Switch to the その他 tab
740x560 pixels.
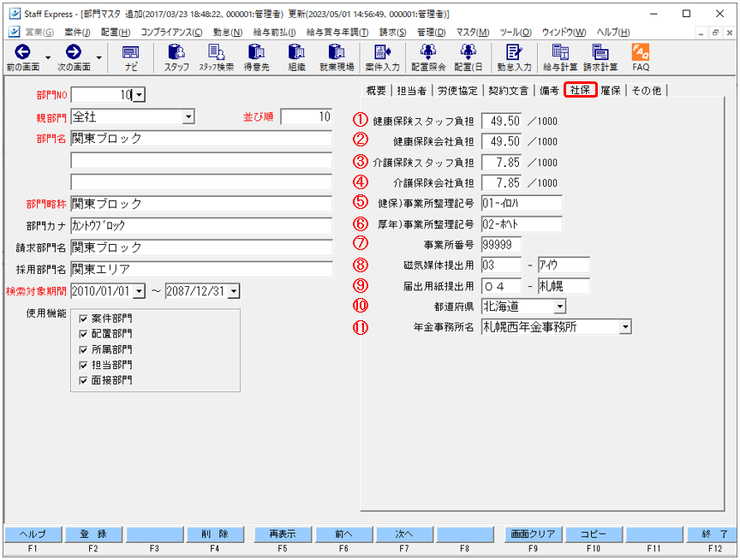tap(647, 90)
